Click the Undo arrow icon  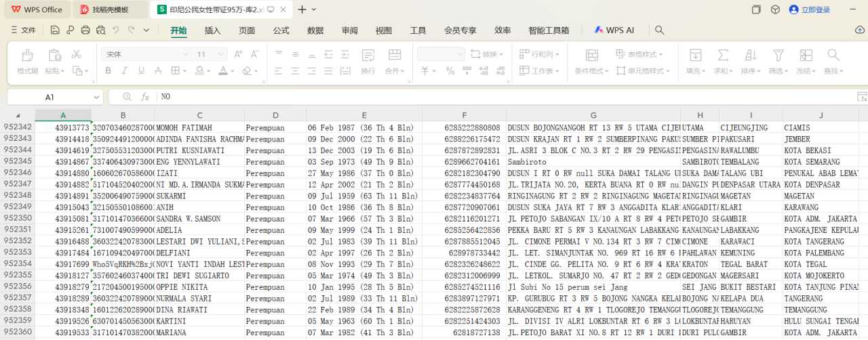116,30
